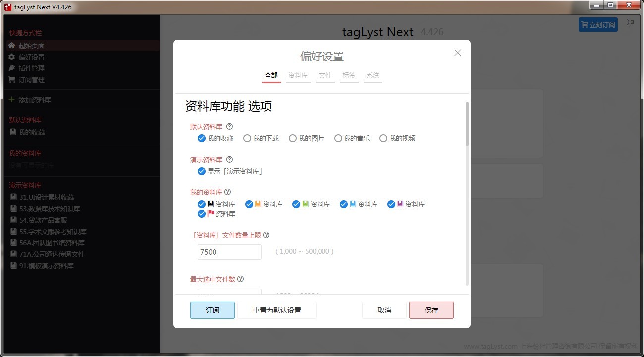
Task: Disable the 显示「演示资料库」 checkbox
Action: [x=201, y=171]
